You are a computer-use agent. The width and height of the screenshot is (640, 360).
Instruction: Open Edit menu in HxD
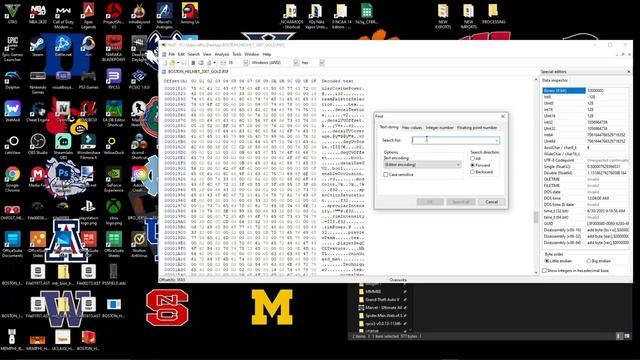pyautogui.click(x=181, y=54)
